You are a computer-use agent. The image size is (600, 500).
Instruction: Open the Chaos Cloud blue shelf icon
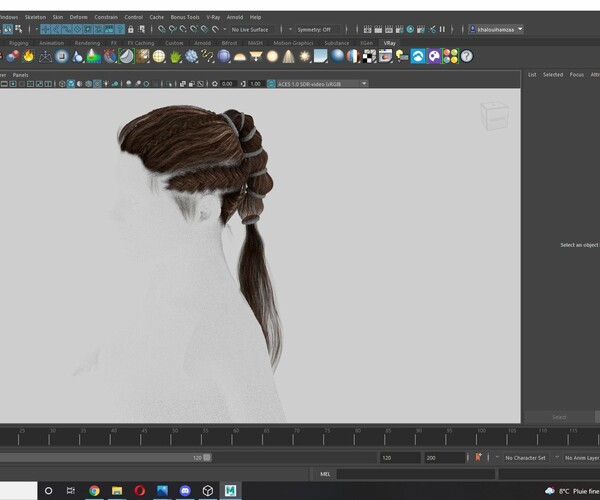418,57
